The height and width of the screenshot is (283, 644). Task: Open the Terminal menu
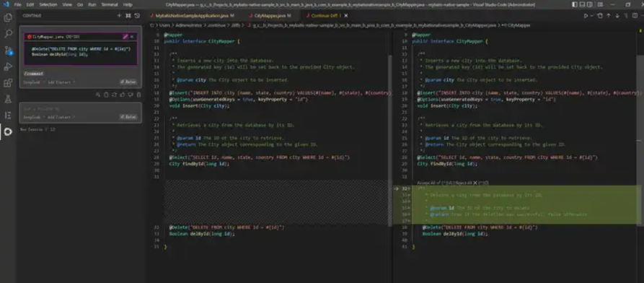tap(110, 4)
